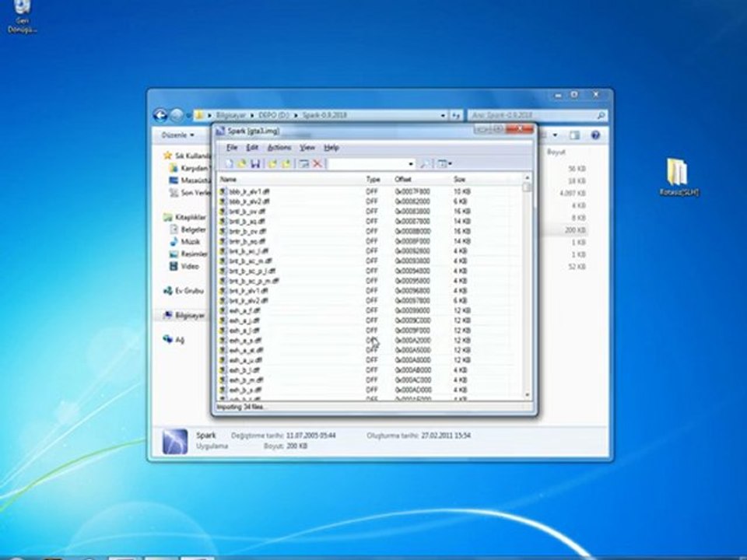Click the Explorer Forward navigation button
747x560 pixels.
pyautogui.click(x=177, y=115)
